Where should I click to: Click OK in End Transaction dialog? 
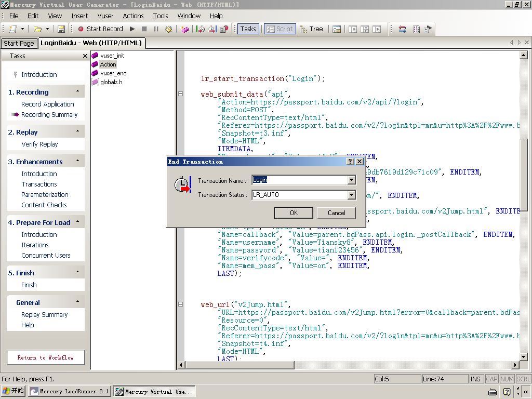coord(294,212)
